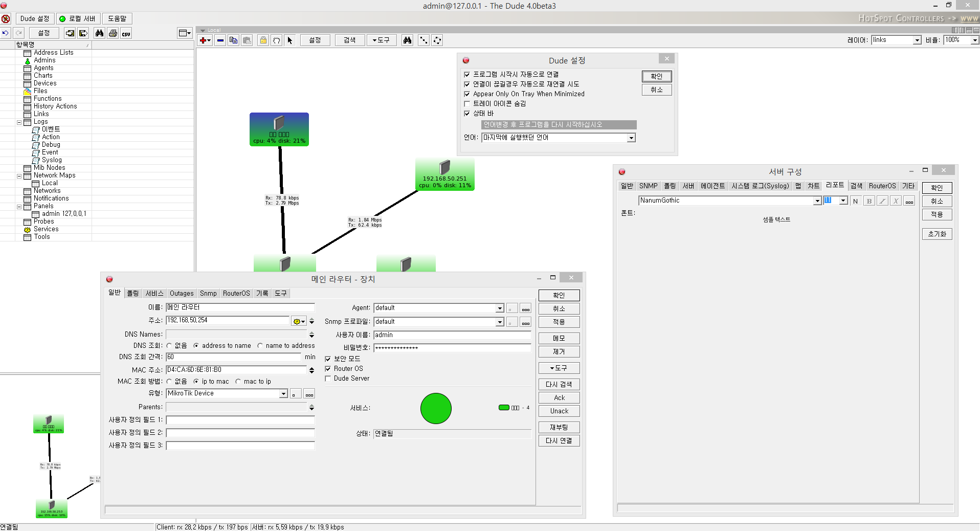Toggle 'Appear Only On Tray When Minimized' checkbox
This screenshot has height=531, width=980.
coord(467,94)
